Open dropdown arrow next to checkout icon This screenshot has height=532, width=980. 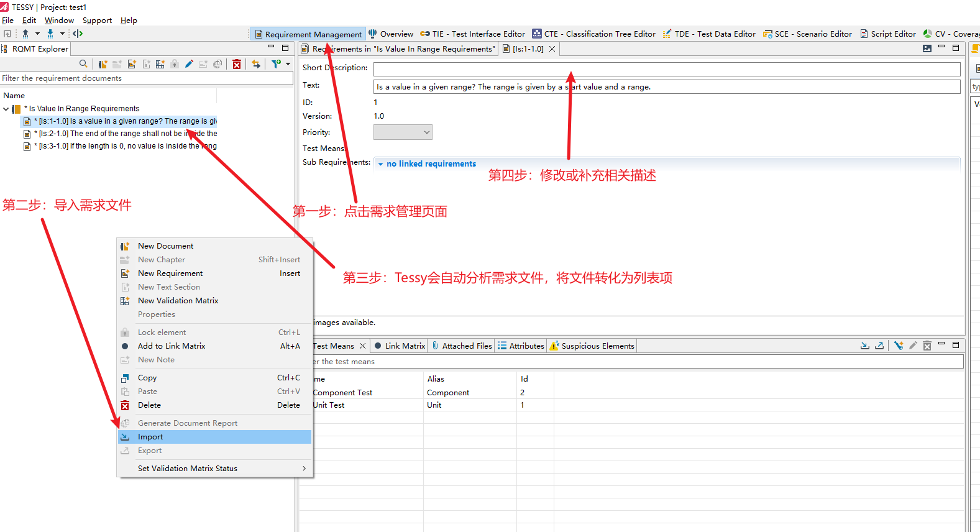pyautogui.click(x=62, y=34)
